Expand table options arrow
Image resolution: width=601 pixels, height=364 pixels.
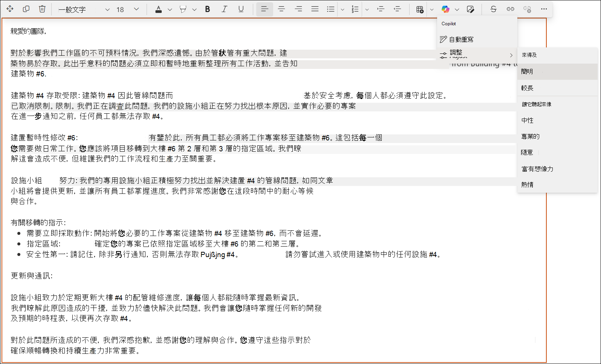[x=431, y=9]
